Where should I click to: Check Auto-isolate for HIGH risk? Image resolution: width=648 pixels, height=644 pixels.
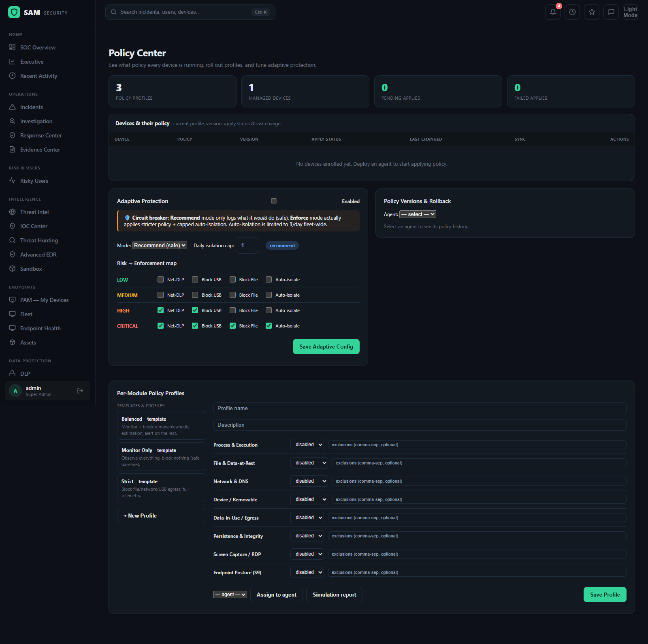click(269, 310)
